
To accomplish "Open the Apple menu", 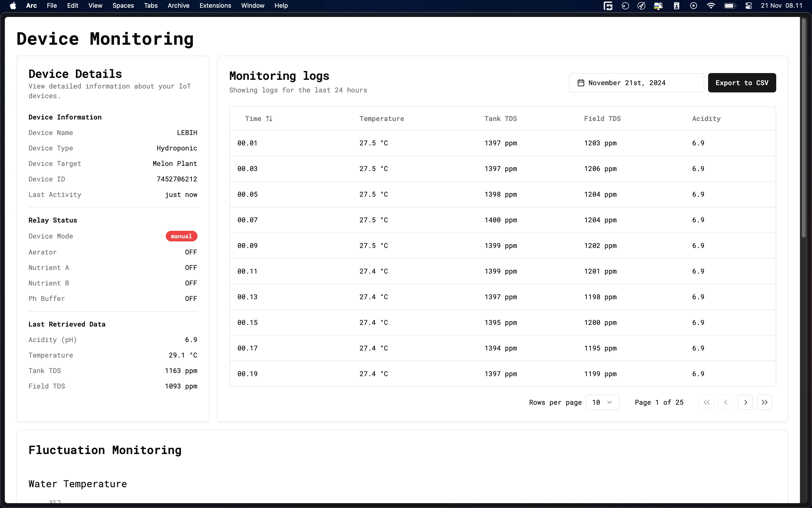I will [13, 6].
